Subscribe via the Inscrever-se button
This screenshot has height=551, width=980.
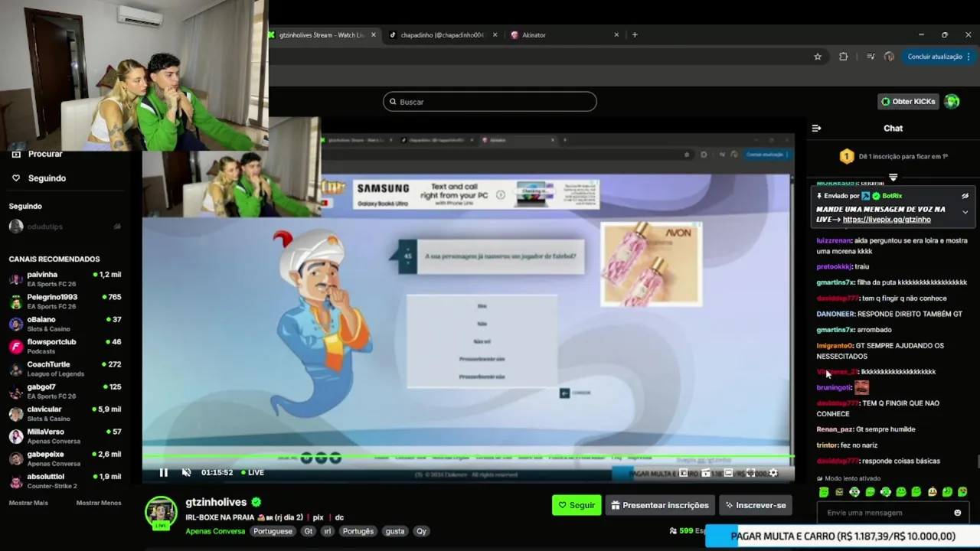click(x=756, y=505)
